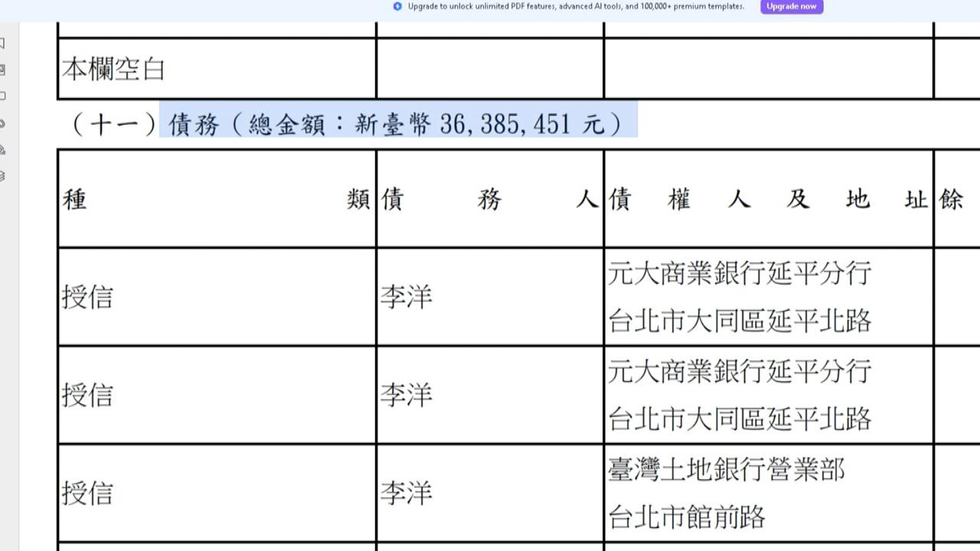980x551 pixels.
Task: Click the Upgrade now button
Action: click(792, 6)
